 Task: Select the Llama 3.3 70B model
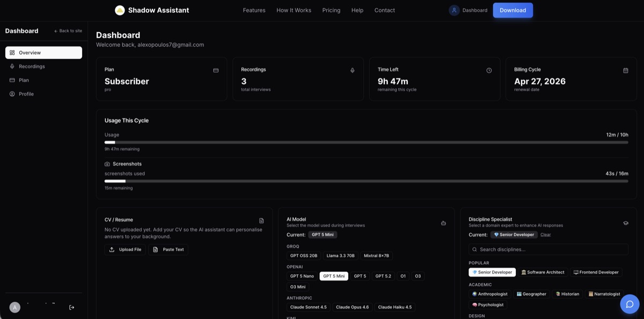click(x=340, y=256)
